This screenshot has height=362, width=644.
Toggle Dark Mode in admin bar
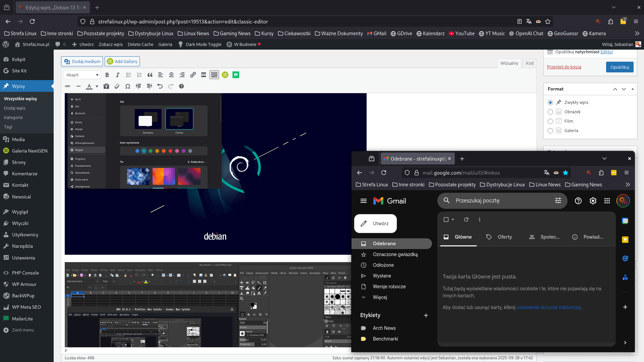(x=200, y=44)
